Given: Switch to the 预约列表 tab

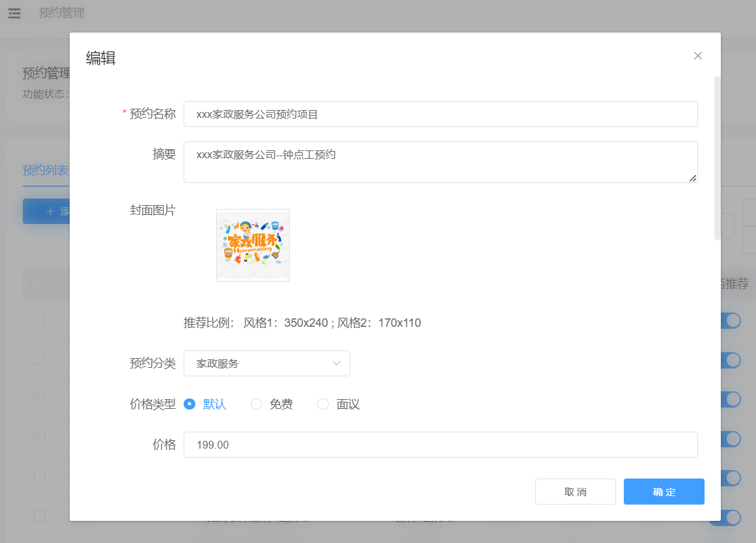Looking at the screenshot, I should click(46, 171).
